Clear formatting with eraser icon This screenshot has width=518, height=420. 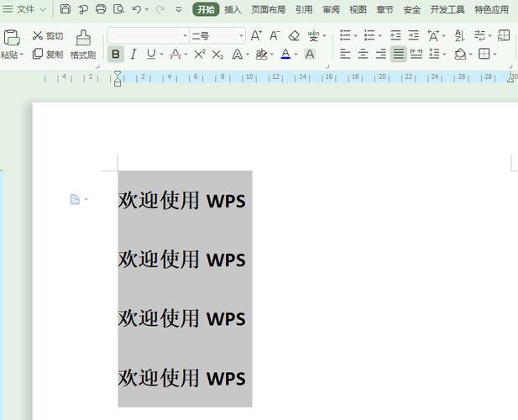tap(294, 35)
